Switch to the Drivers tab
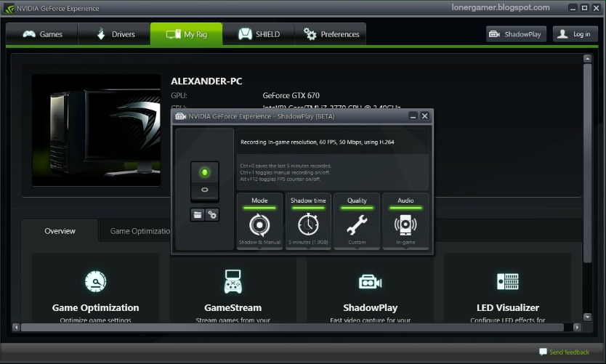606x364 pixels. [114, 34]
